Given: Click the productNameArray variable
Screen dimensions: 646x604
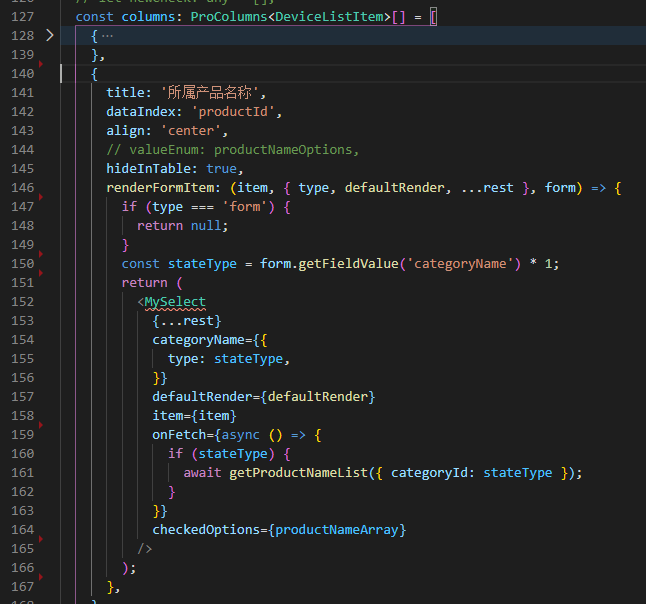Looking at the screenshot, I should (x=337, y=529).
